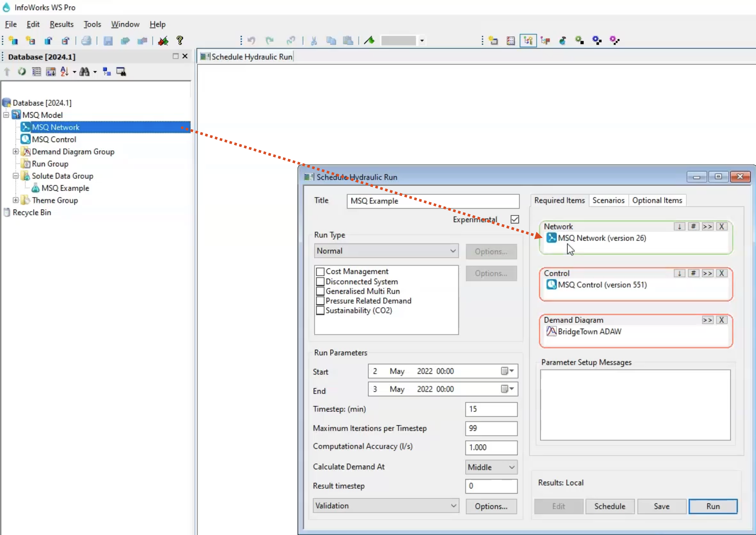
Task: Open the Run Type Normal dropdown
Action: pos(386,251)
